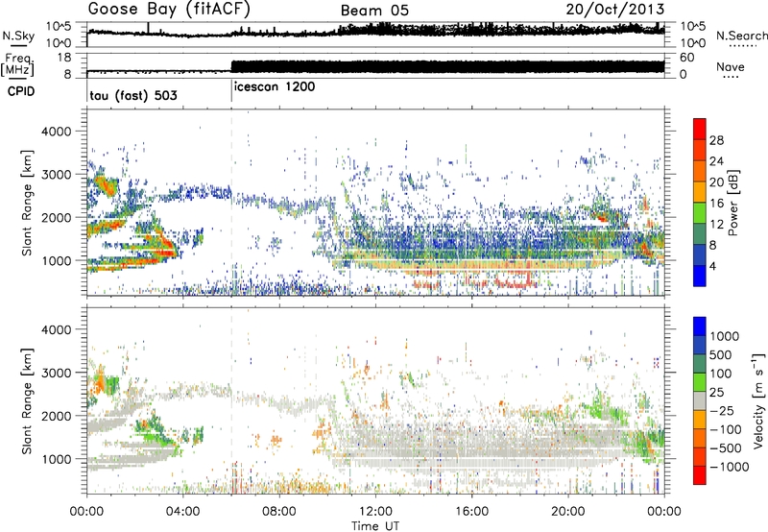Click the 'Beam 05' label
Viewport: 768px width, 532px height.
pyautogui.click(x=374, y=11)
